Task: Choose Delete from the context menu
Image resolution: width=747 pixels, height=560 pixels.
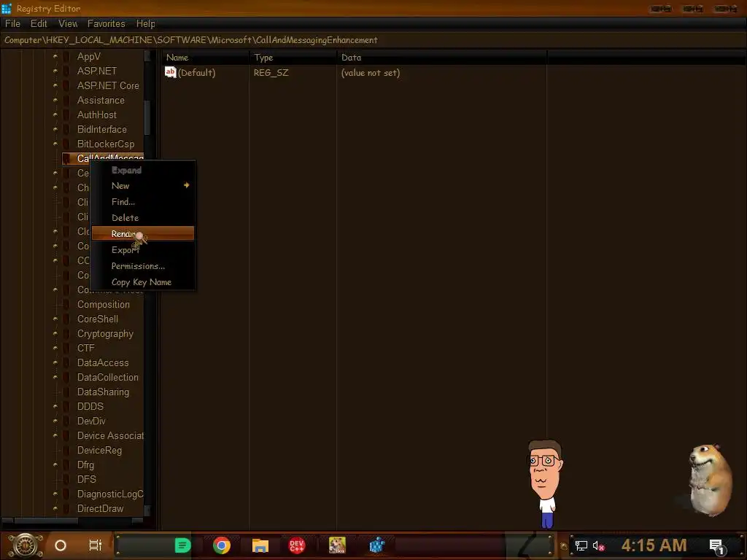Action: (143, 217)
